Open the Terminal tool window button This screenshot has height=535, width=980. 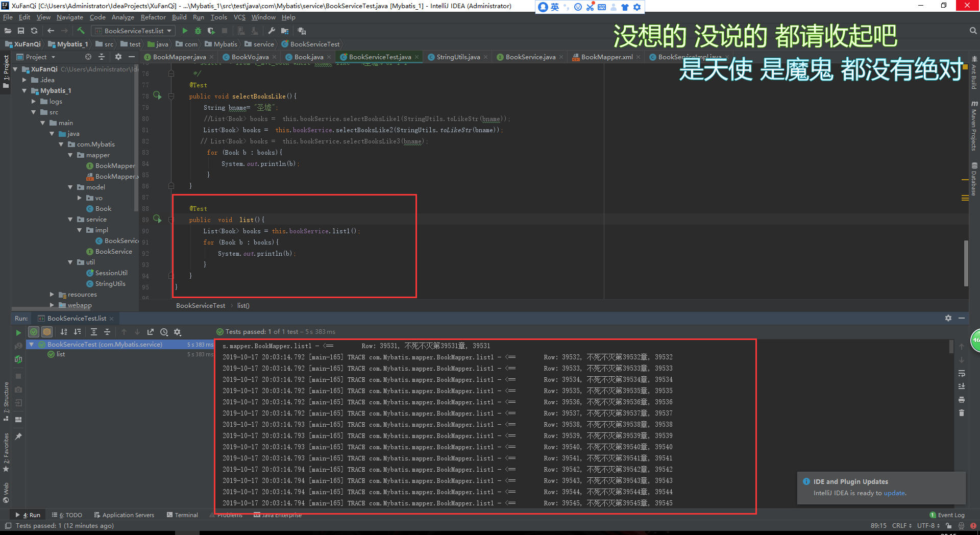click(x=182, y=515)
